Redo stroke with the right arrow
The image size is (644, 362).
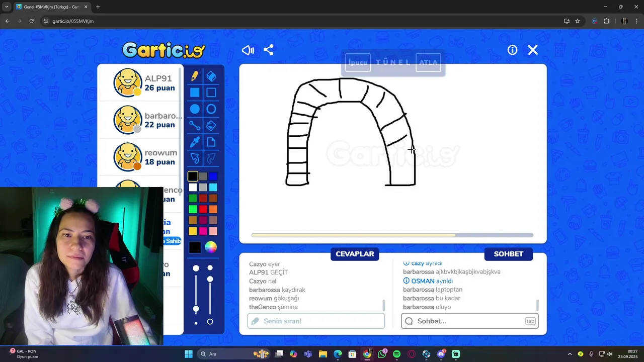[x=211, y=159]
